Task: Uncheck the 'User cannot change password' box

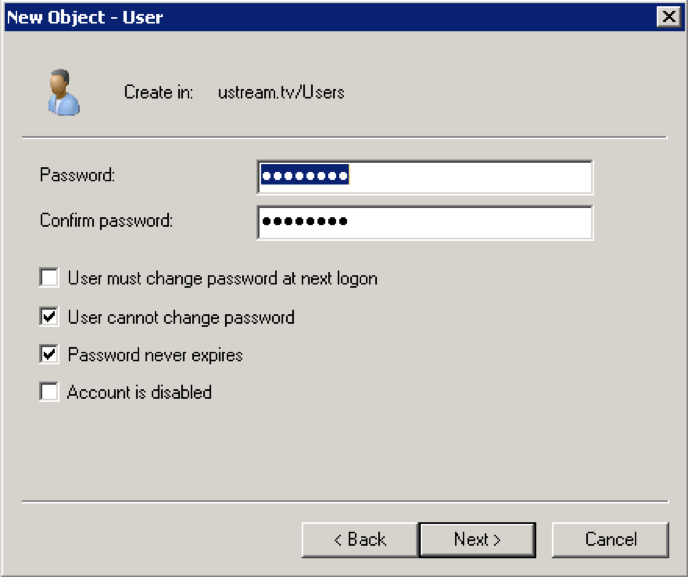Action: pos(49,316)
